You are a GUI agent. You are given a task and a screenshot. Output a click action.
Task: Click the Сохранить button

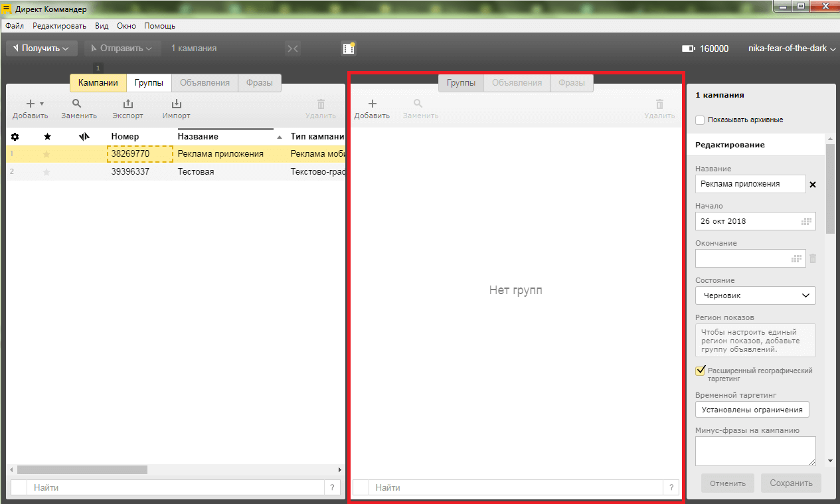[x=791, y=483]
